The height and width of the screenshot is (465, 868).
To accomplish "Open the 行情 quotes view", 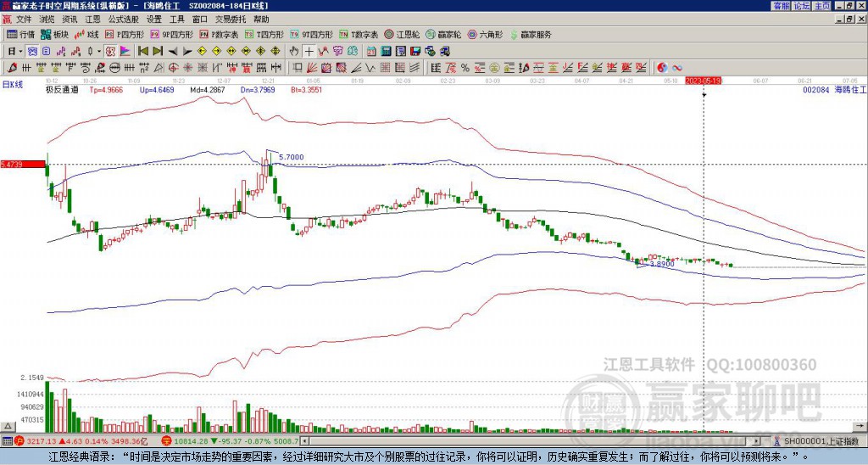I will (x=20, y=34).
